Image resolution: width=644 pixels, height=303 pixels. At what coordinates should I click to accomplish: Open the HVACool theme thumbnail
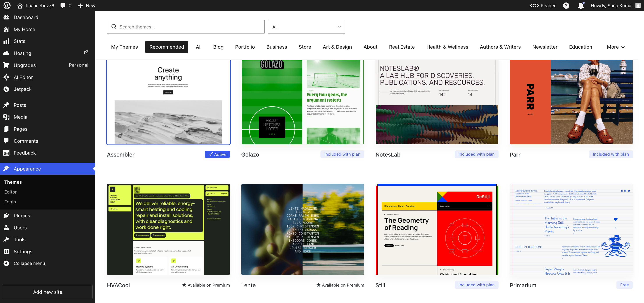(x=168, y=230)
